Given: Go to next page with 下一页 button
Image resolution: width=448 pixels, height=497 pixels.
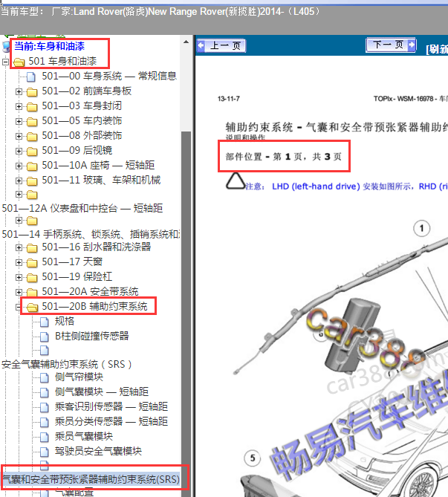Looking at the screenshot, I should pos(391,45).
